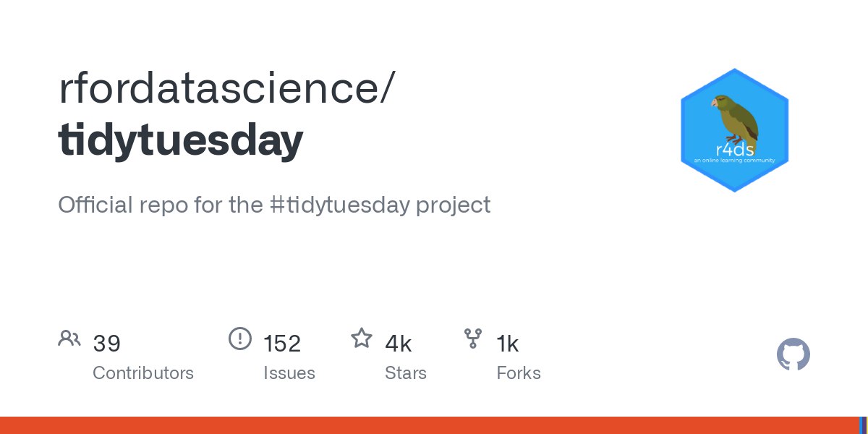Select the Forks label

point(519,373)
